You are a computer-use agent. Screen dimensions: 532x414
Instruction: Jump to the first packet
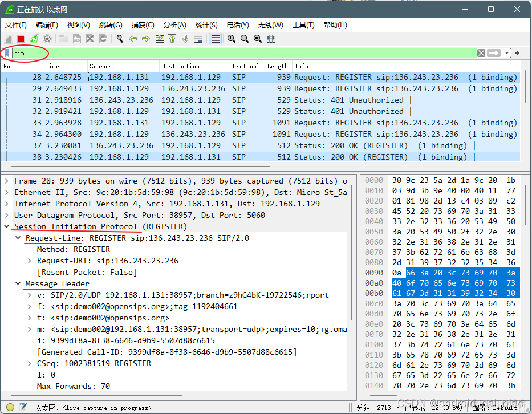click(172, 39)
